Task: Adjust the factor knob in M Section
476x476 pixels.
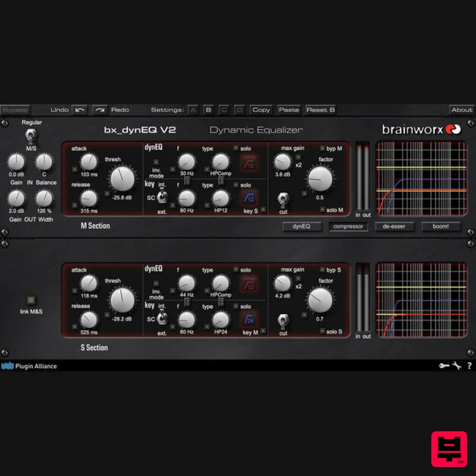Action: [320, 178]
